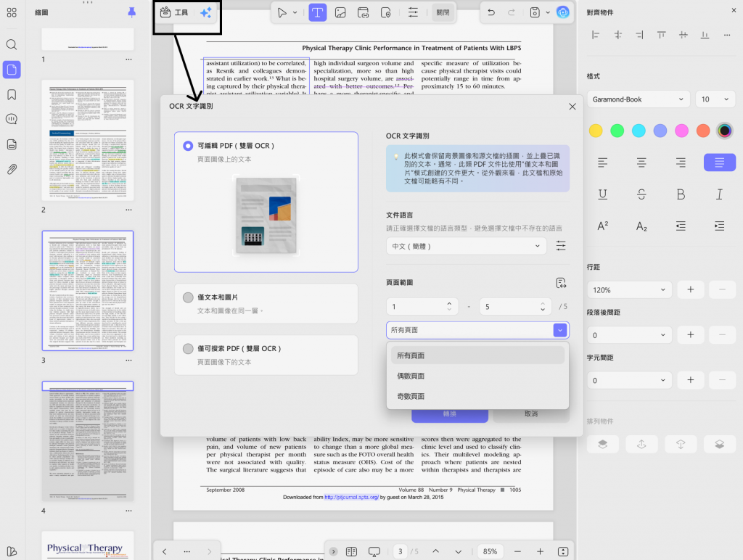Select text and images only option
The image size is (743, 560).
[266, 303]
